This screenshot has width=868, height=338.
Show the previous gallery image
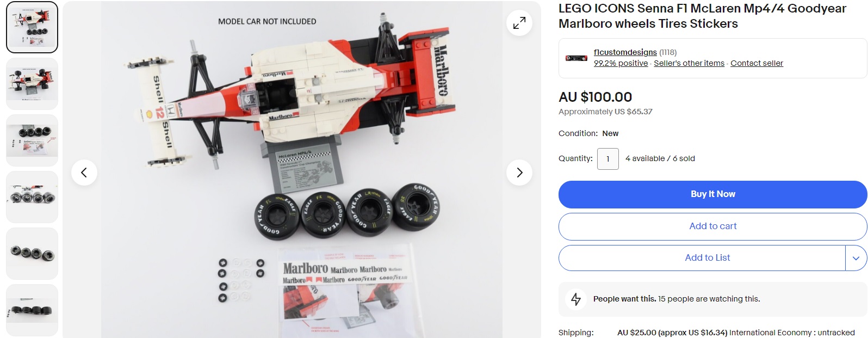tap(84, 173)
